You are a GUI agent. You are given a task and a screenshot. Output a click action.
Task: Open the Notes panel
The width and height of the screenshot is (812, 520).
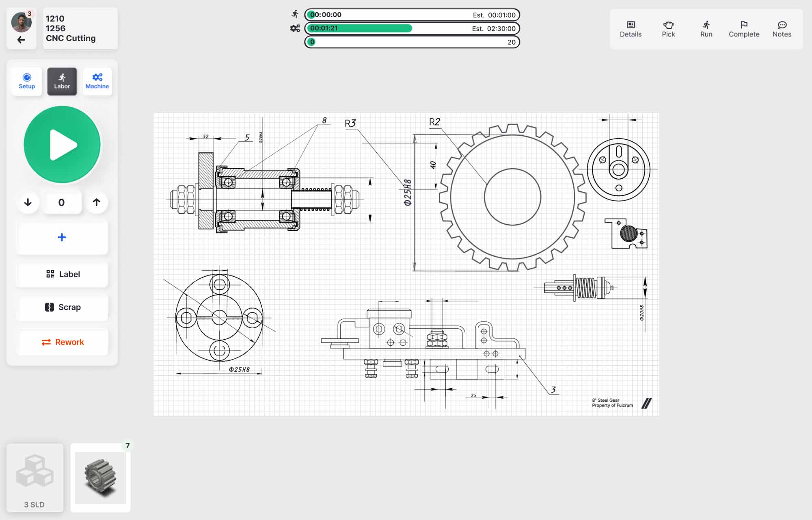(x=782, y=28)
